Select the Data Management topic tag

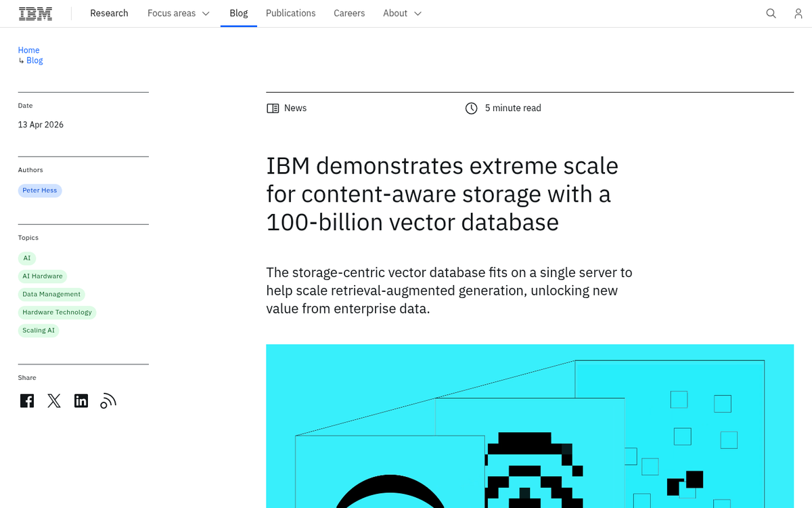[51, 294]
